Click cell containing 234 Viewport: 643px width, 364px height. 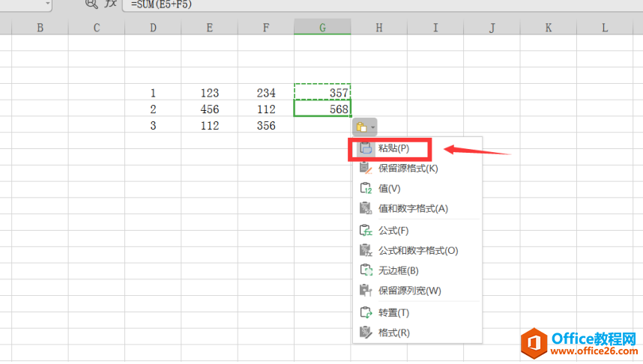coord(266,92)
